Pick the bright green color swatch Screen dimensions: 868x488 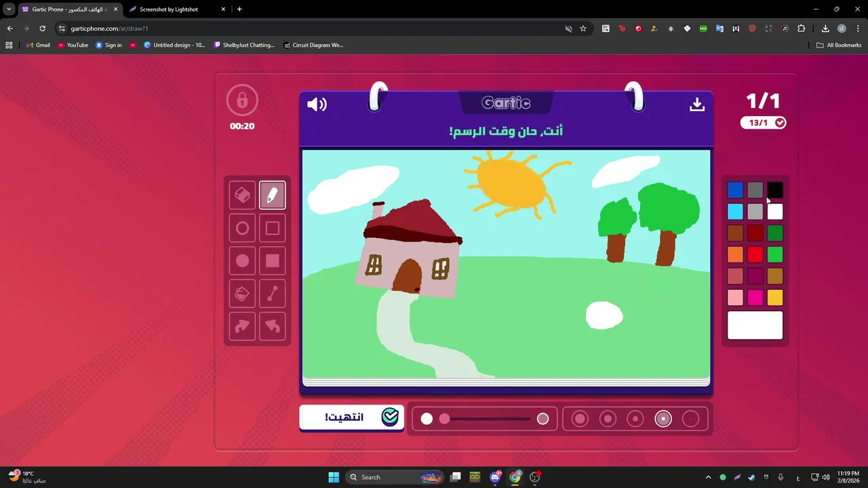click(x=775, y=254)
